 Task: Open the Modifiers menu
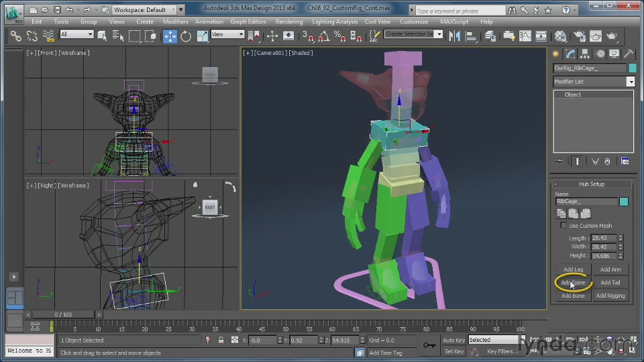click(175, 21)
